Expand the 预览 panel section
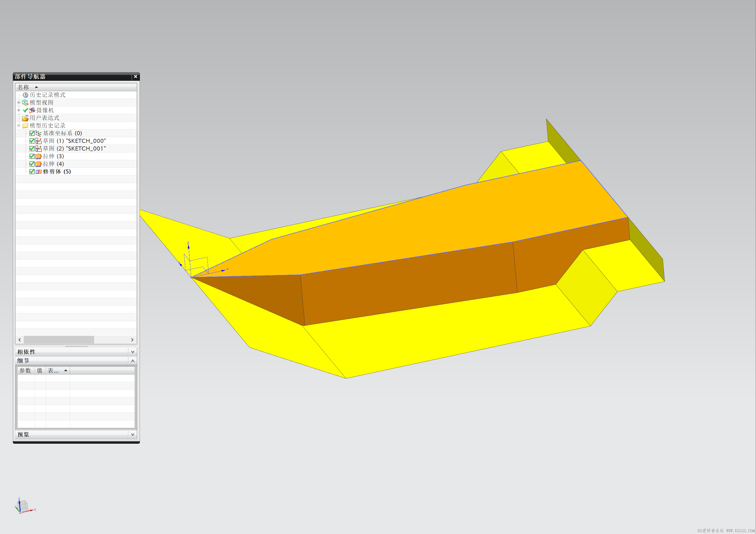Viewport: 756px width, 534px height. 133,435
